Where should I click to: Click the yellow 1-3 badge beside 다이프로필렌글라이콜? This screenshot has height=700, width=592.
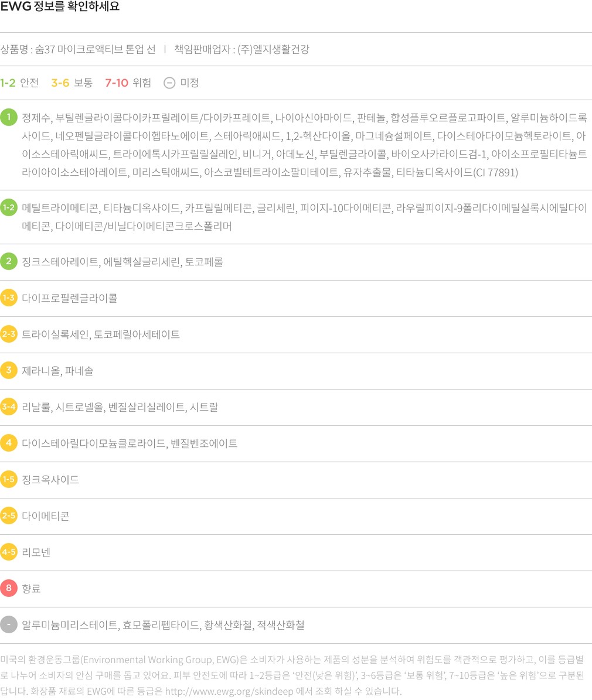coord(9,298)
